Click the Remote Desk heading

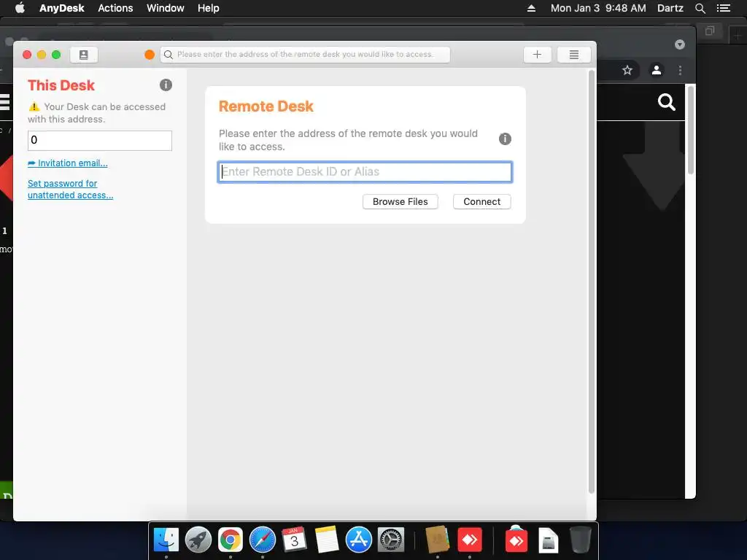click(x=266, y=106)
